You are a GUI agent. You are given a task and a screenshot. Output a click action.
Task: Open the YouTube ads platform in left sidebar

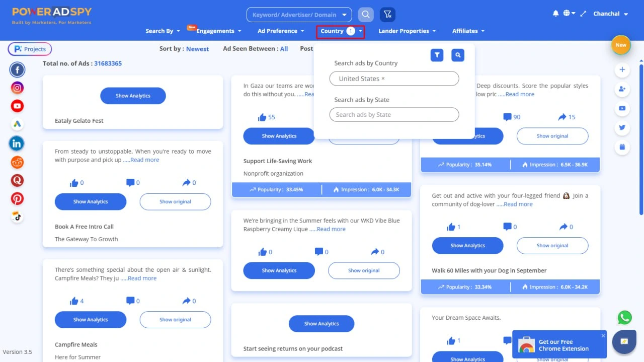(17, 106)
